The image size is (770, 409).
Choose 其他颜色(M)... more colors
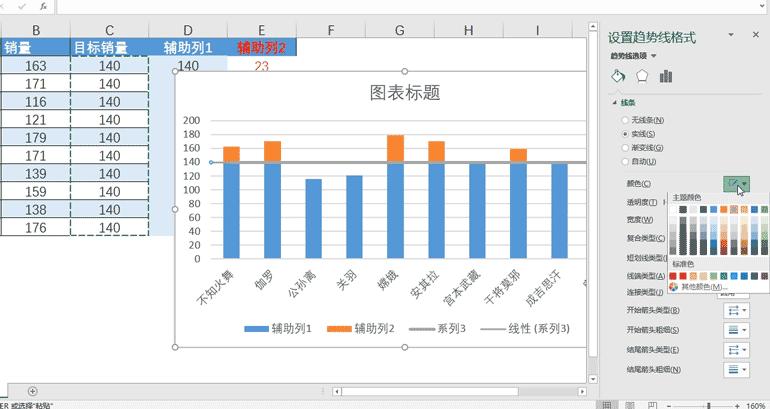click(704, 287)
